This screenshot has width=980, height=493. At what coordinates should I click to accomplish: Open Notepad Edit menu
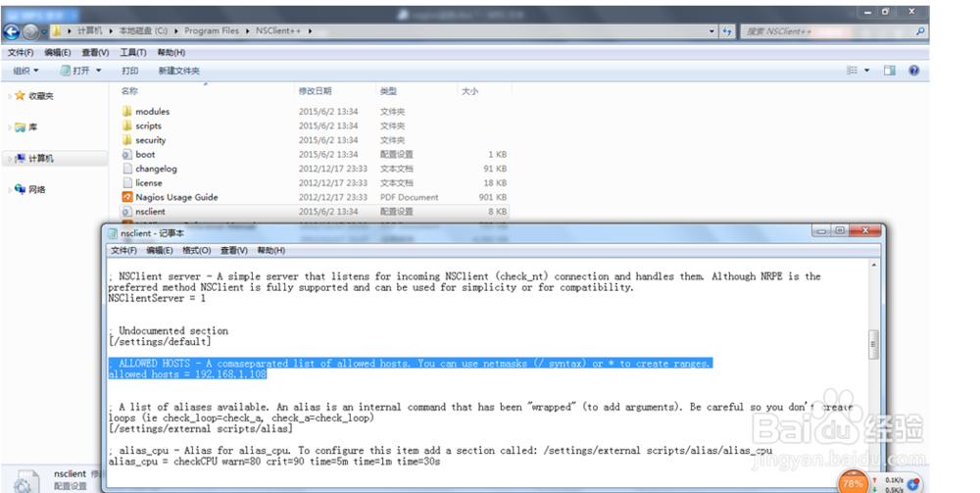pyautogui.click(x=160, y=251)
